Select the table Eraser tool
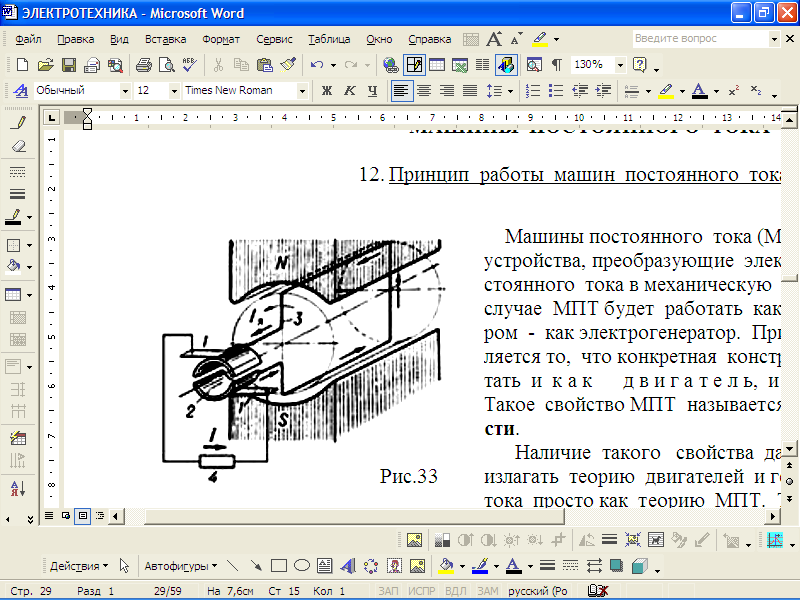The height and width of the screenshot is (600, 800). tap(16, 146)
